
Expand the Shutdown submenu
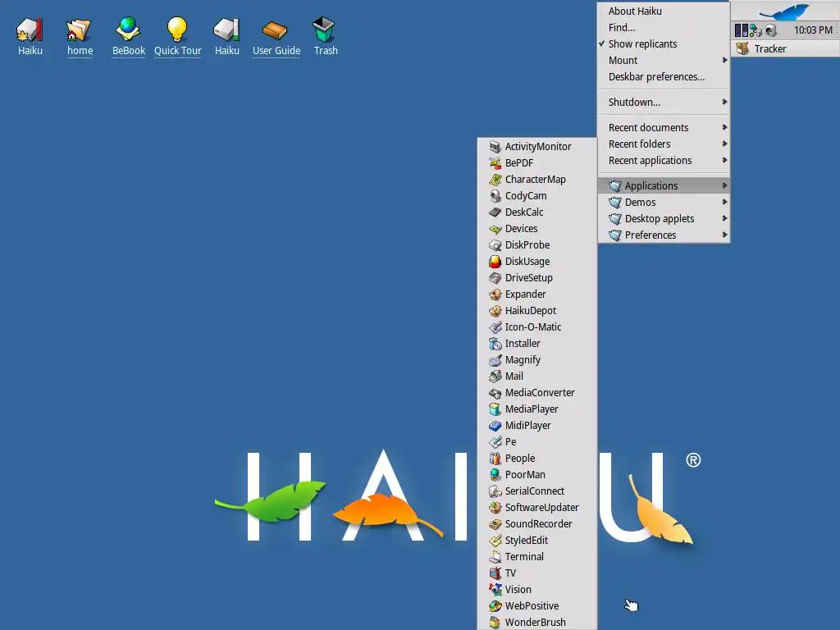tap(663, 103)
